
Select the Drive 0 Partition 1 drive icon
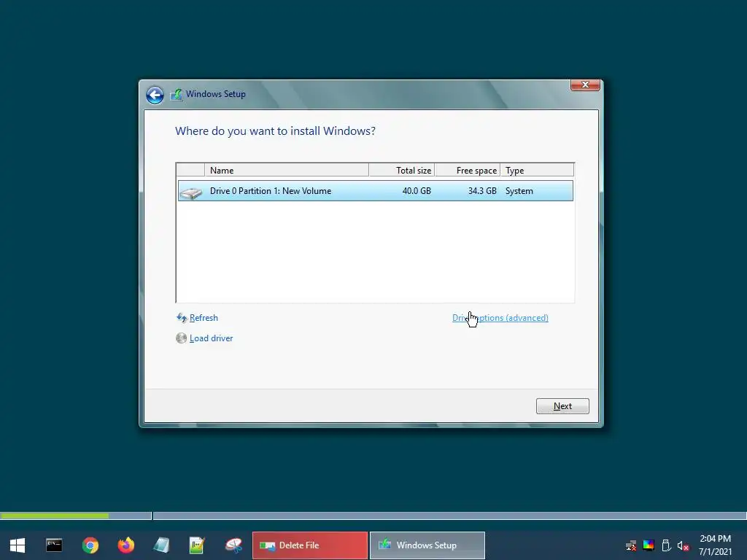pos(191,192)
